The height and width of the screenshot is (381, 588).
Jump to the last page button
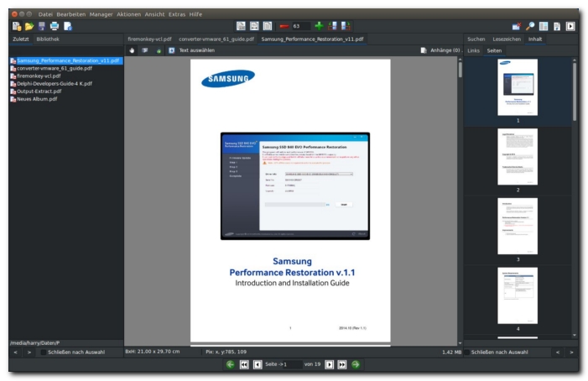click(x=342, y=364)
